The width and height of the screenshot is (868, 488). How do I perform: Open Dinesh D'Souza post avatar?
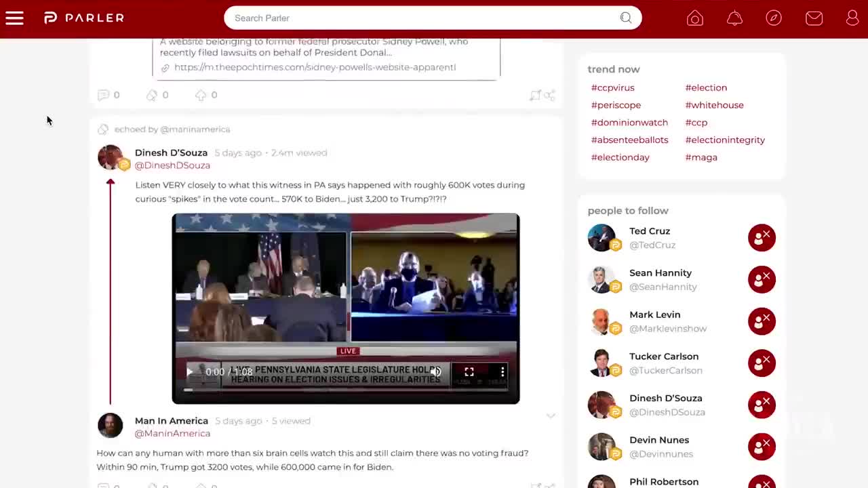(x=110, y=157)
